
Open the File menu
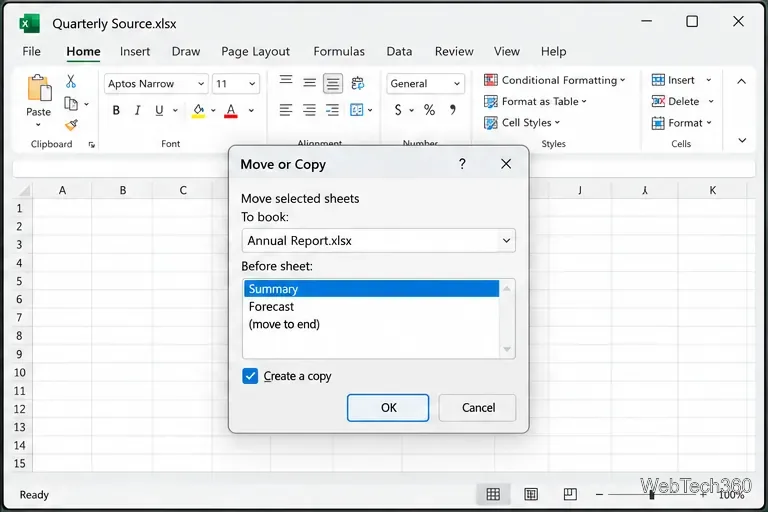[31, 51]
